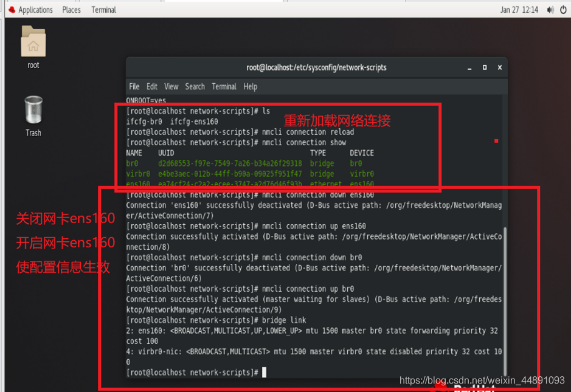Screen dimensions: 571x392
Task: Close the terminal window
Action: pyautogui.click(x=500, y=67)
